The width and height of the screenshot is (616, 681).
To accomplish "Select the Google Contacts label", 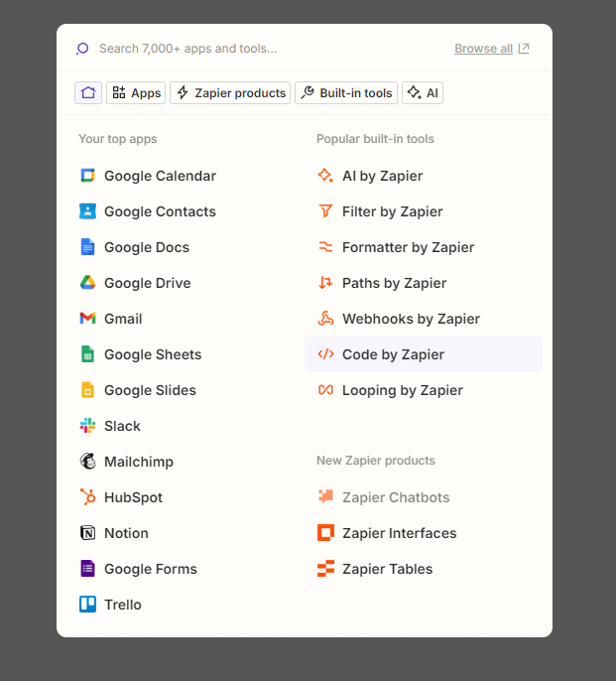I will click(x=160, y=211).
